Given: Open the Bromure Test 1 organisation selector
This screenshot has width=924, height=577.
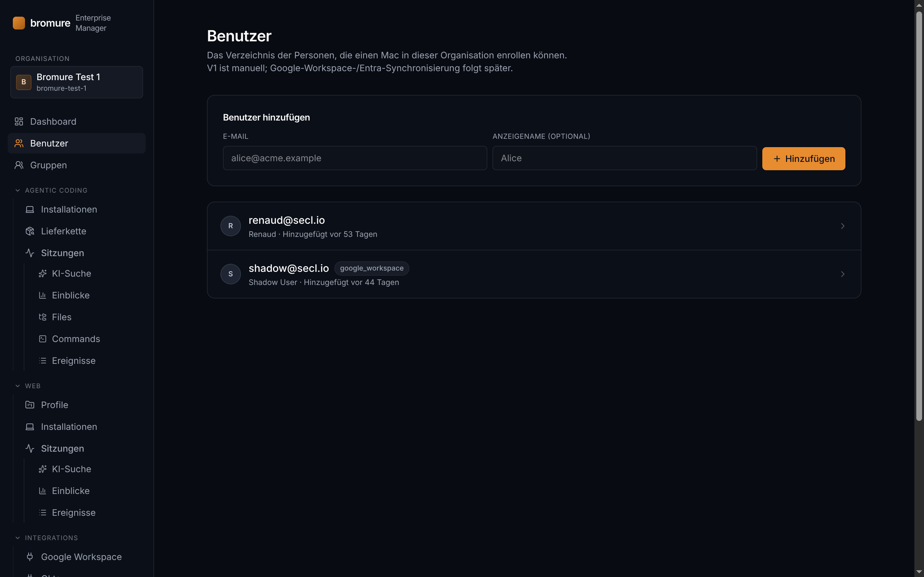Looking at the screenshot, I should click(76, 82).
